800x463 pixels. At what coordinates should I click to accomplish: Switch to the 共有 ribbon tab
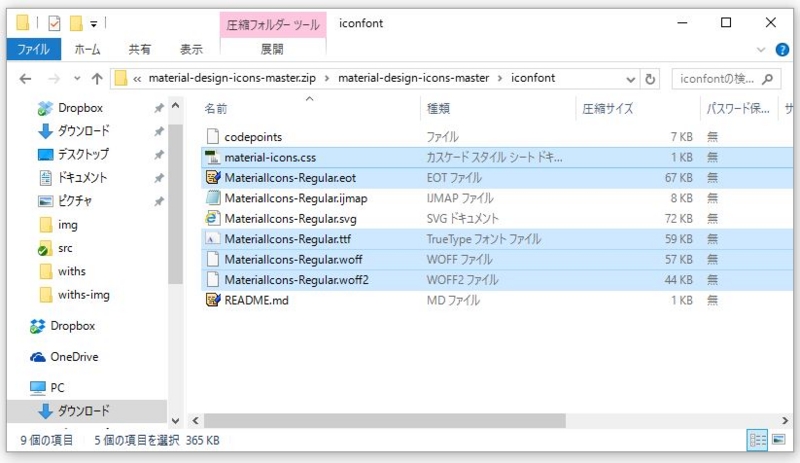[x=139, y=49]
